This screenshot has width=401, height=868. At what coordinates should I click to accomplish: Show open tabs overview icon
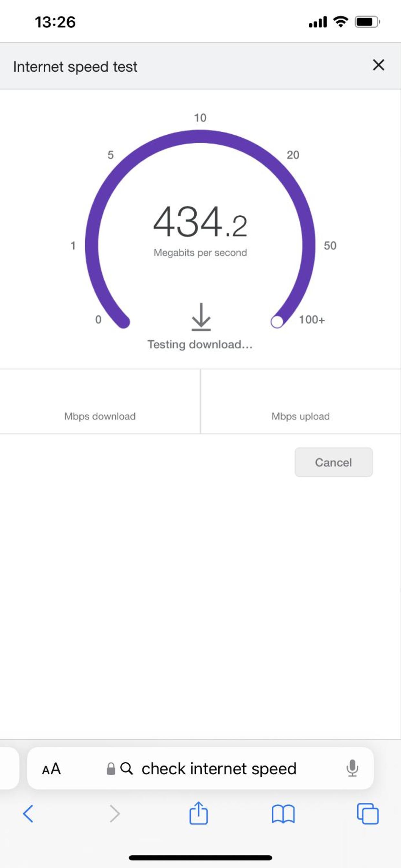click(x=368, y=814)
